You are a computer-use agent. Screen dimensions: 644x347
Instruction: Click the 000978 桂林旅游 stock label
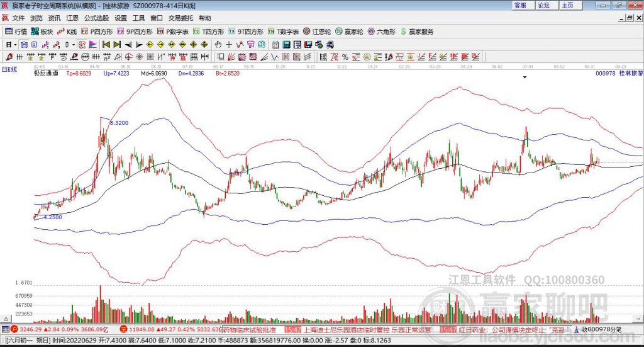[619, 73]
